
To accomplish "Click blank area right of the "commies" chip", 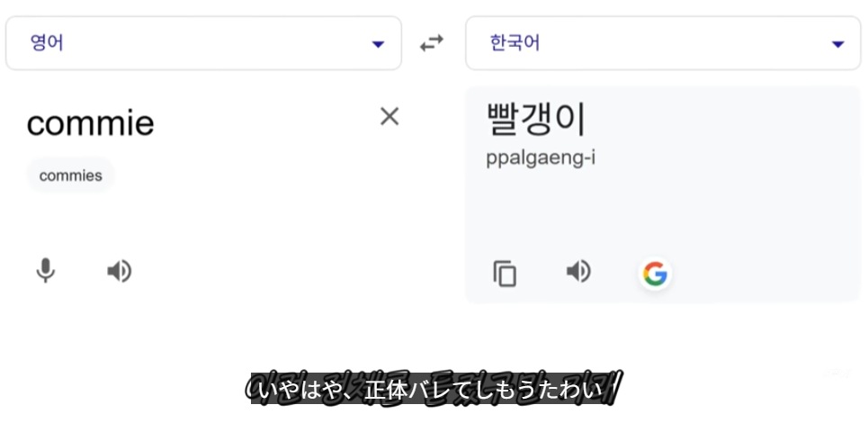I will tap(252, 175).
